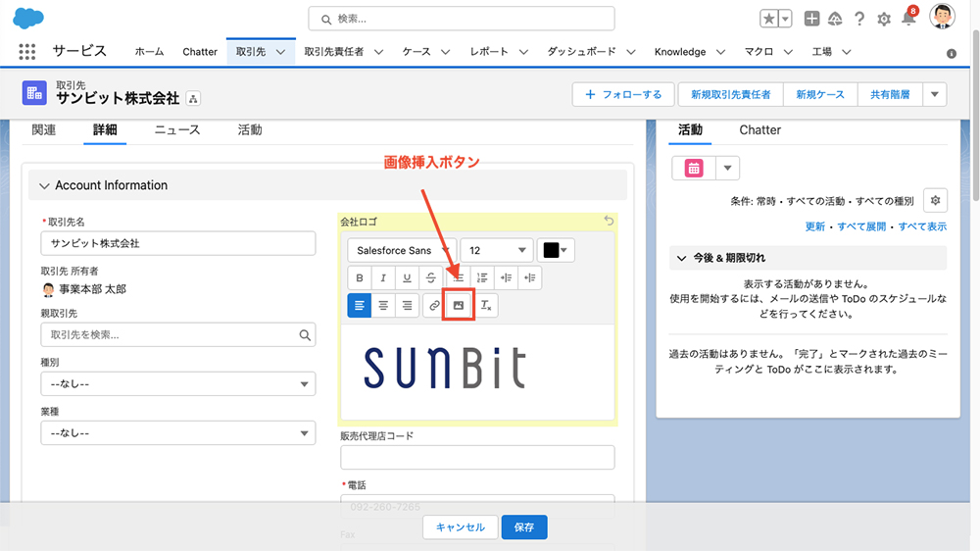
Task: Open dropdown next to calendar icon
Action: click(727, 168)
